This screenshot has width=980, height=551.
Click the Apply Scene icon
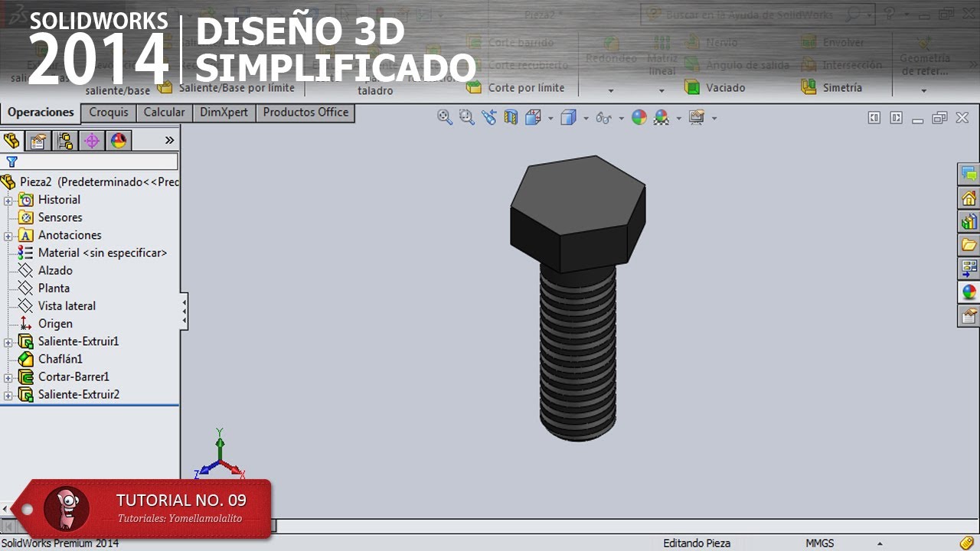pos(661,117)
